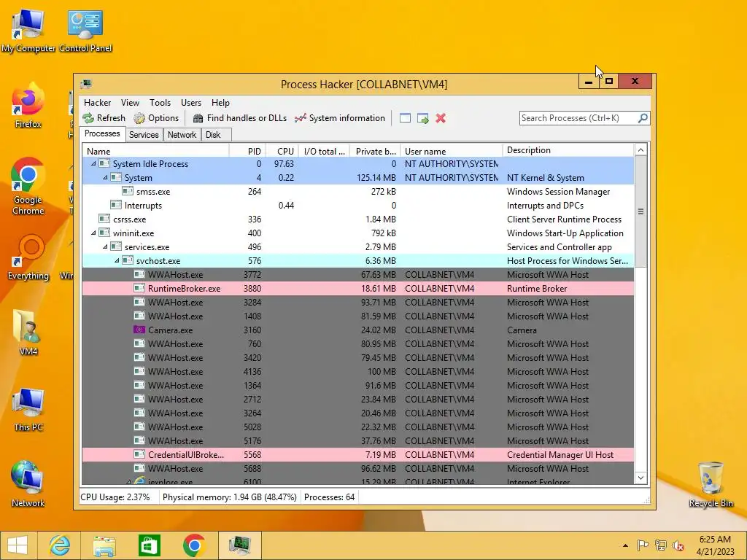This screenshot has width=747, height=560.
Task: Sort by the CPU column header
Action: [282, 151]
